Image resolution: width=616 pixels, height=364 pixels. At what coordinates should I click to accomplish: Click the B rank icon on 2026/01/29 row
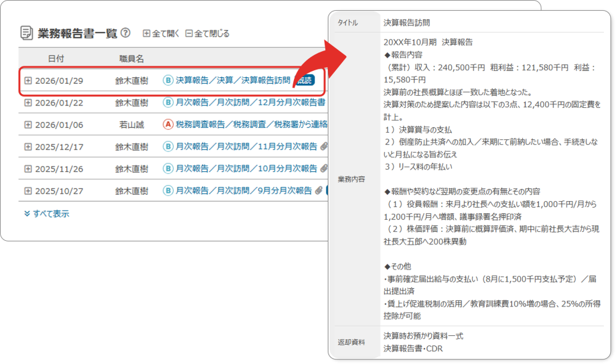(168, 81)
